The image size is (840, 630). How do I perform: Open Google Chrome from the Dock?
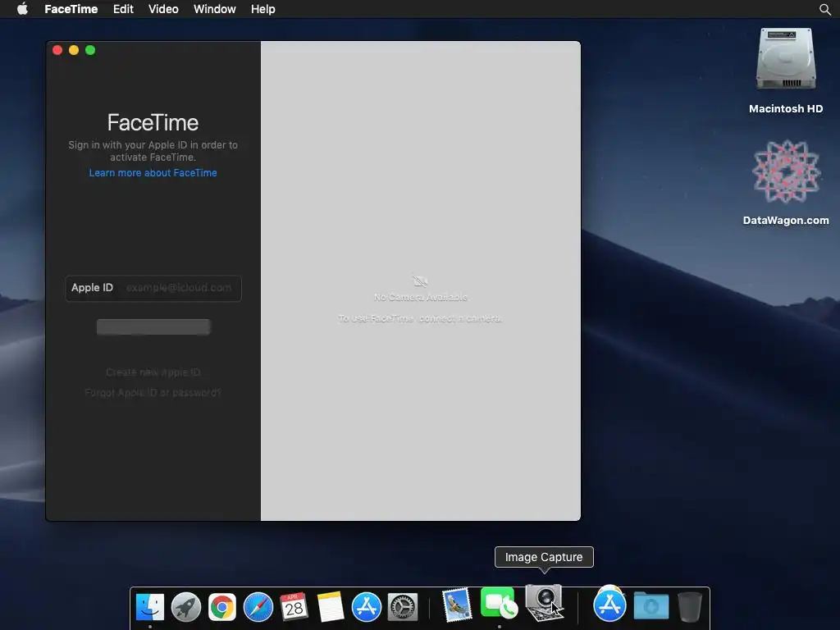(x=221, y=607)
